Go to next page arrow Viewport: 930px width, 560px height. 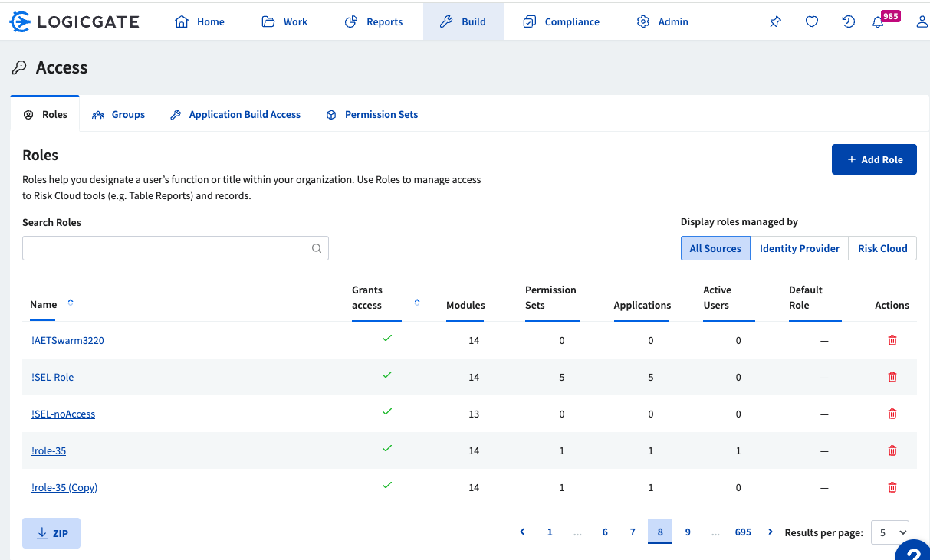pos(771,532)
